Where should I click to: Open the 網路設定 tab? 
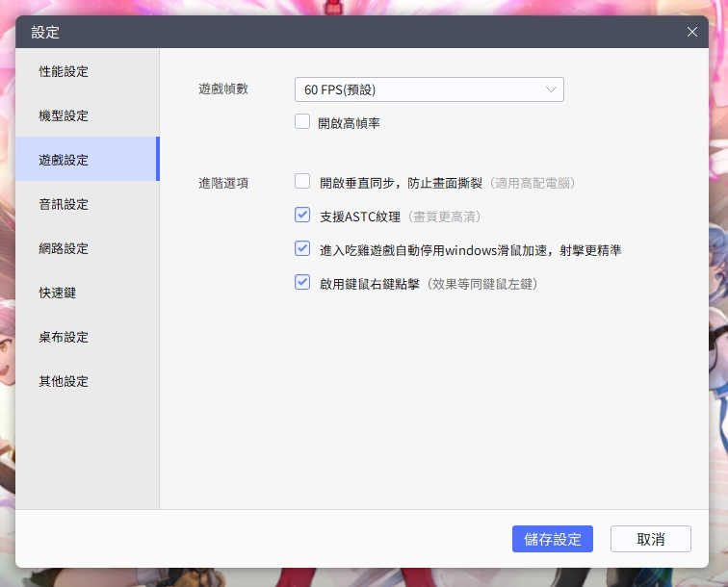[64, 249]
